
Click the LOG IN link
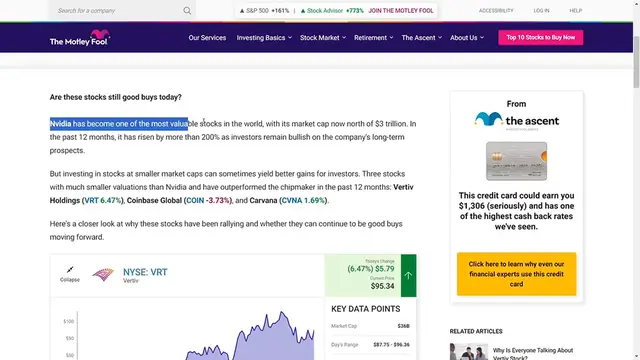coord(541,11)
